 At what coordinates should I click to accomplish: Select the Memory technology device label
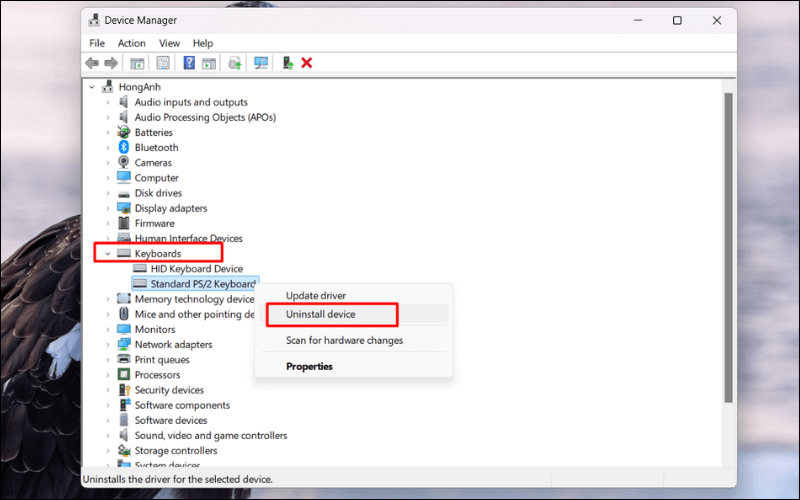[194, 299]
